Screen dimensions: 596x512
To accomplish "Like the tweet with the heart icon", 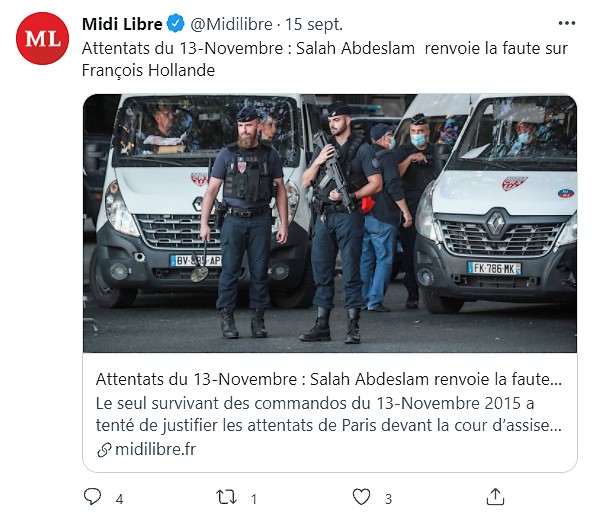I will coord(361,497).
